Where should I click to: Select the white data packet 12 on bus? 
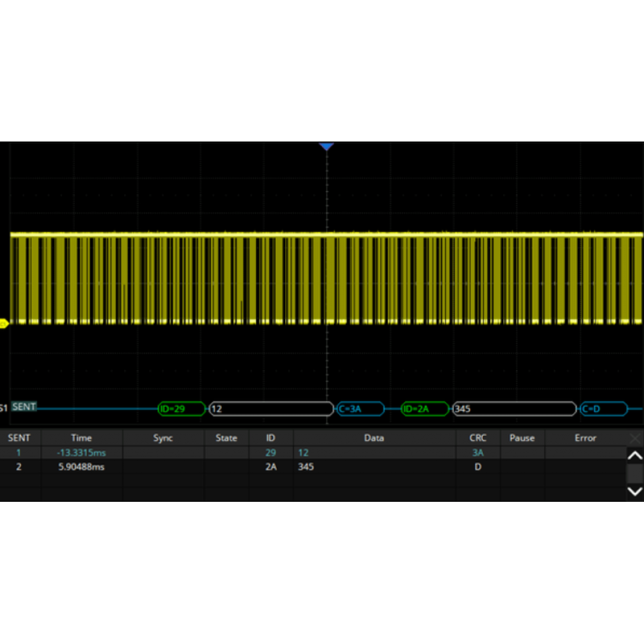(x=270, y=409)
